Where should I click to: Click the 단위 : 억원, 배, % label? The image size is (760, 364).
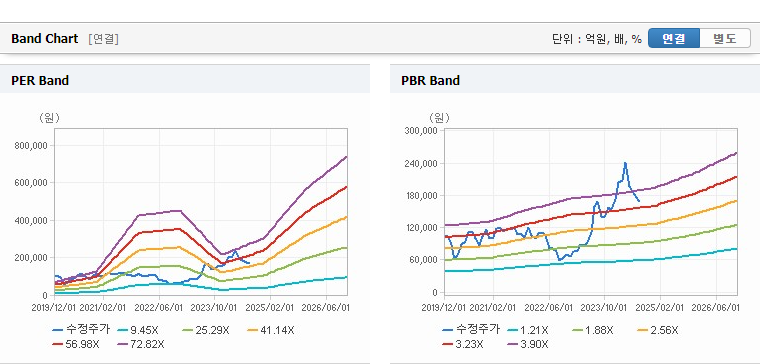point(597,39)
